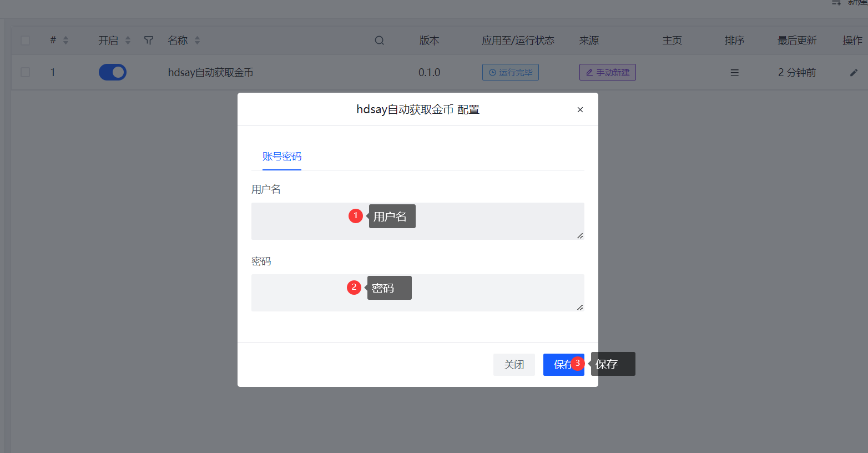Click the drag handle icon in 排序 column
Viewport: 868px width, 453px height.
(x=734, y=73)
